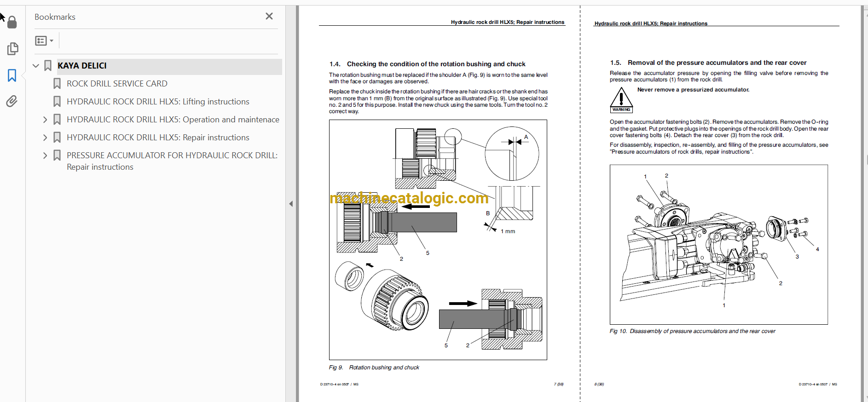Screen dimensions: 868x402
Task: Click the Fig 9 rotation bushing diagram
Action: [438, 240]
